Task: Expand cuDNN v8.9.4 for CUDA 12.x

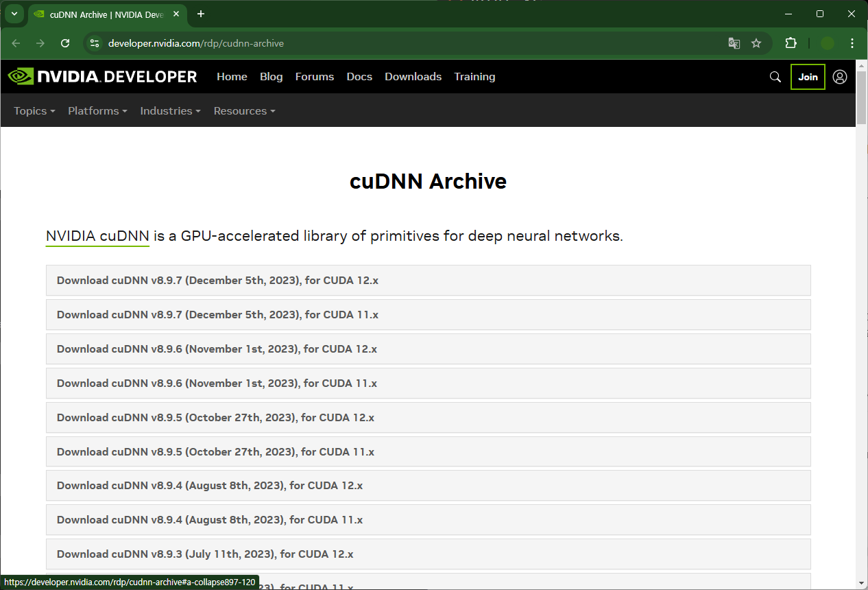Action: [x=428, y=486]
